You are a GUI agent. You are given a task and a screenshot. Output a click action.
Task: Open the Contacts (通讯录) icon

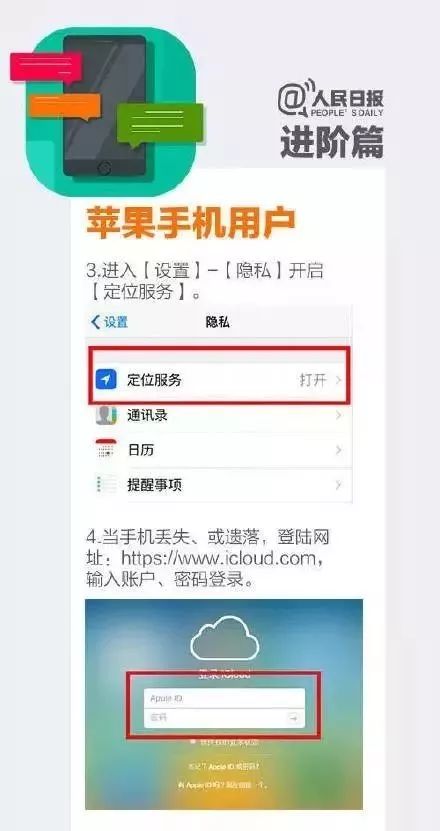[x=106, y=415]
